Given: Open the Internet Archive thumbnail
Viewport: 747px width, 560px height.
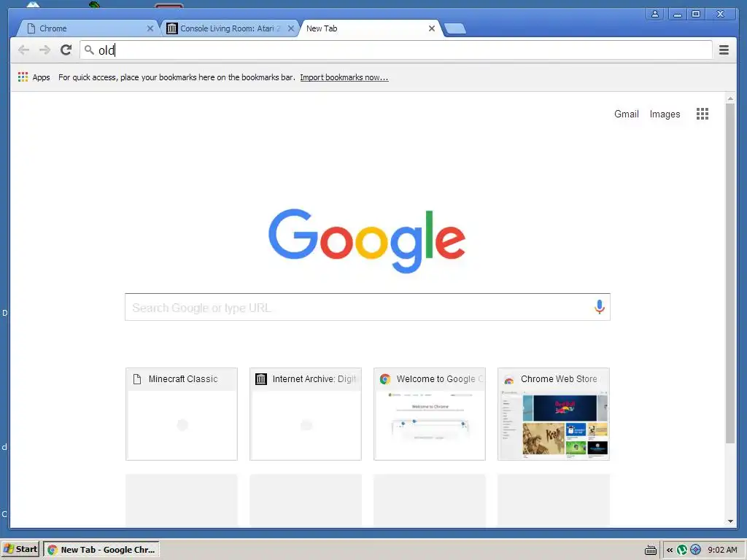Looking at the screenshot, I should click(x=306, y=414).
